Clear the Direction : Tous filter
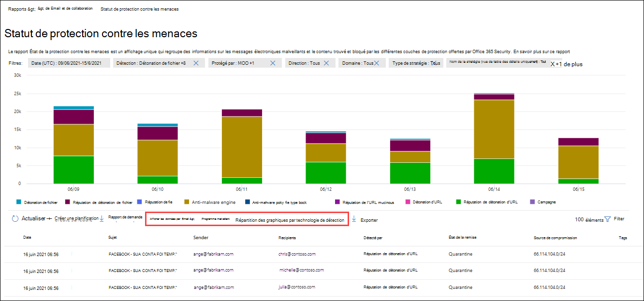644x301 pixels. coord(326,63)
